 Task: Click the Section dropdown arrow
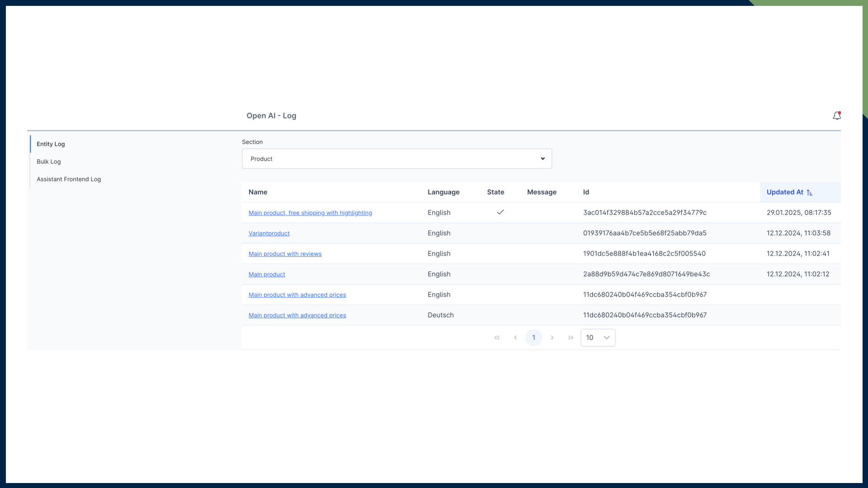pos(542,159)
